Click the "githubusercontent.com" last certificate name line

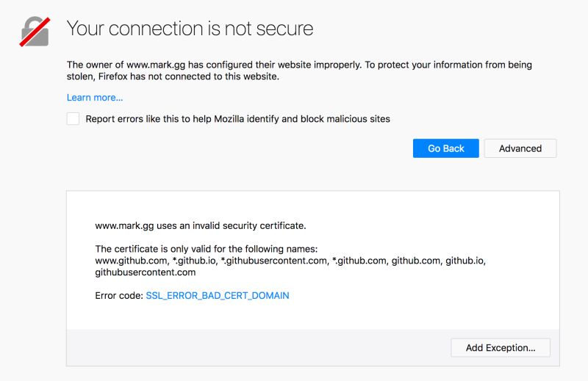(146, 272)
